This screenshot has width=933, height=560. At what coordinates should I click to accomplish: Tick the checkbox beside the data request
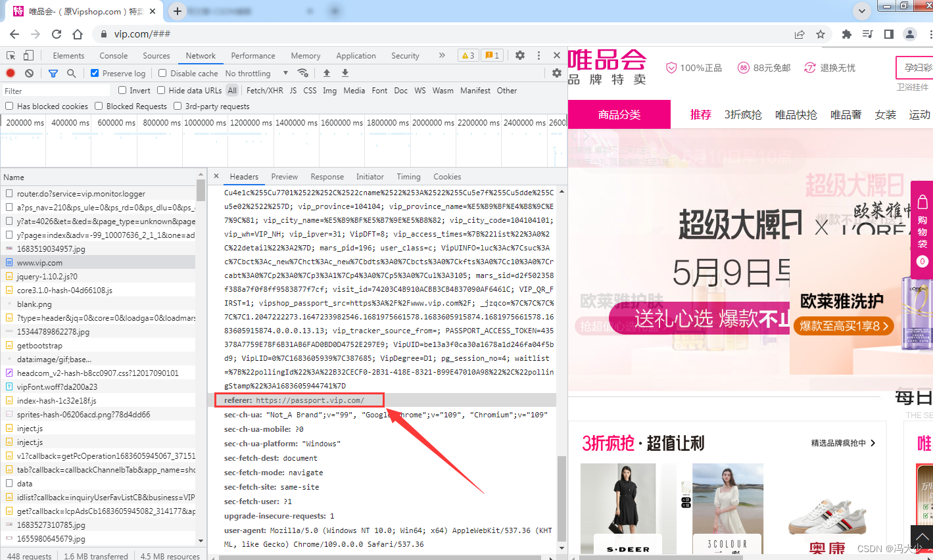[9, 483]
